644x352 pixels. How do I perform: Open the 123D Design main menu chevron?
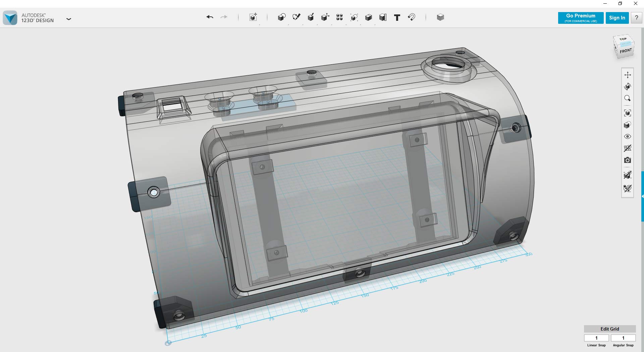(x=69, y=19)
